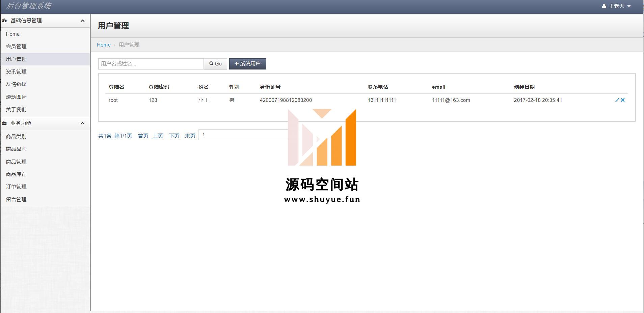Click the root login name cell
This screenshot has width=644, height=313.
tap(113, 100)
